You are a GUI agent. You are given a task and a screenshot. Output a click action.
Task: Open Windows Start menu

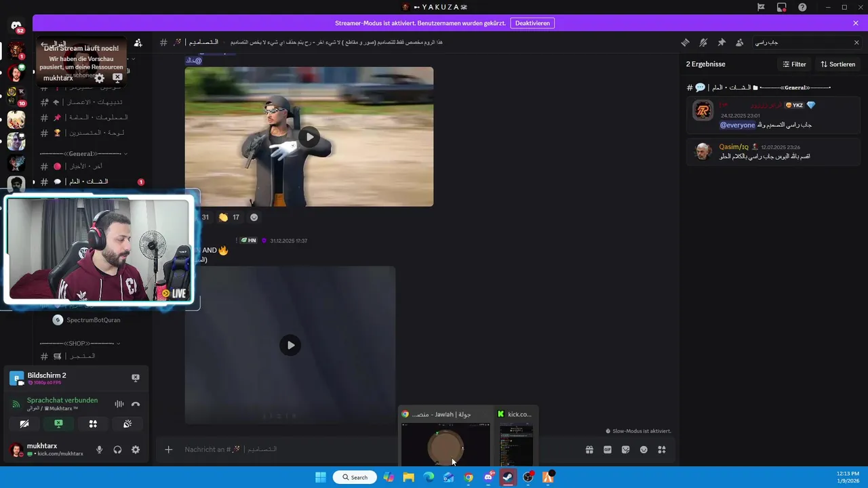point(321,477)
